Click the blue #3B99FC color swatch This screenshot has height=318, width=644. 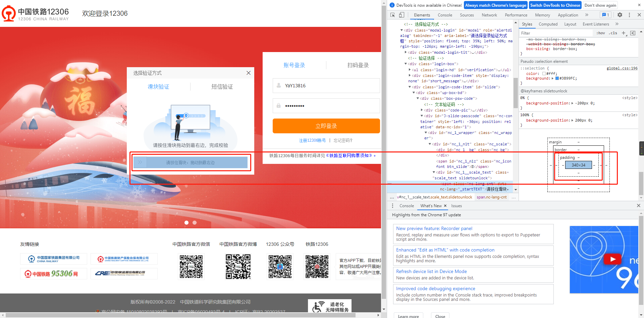(x=557, y=78)
